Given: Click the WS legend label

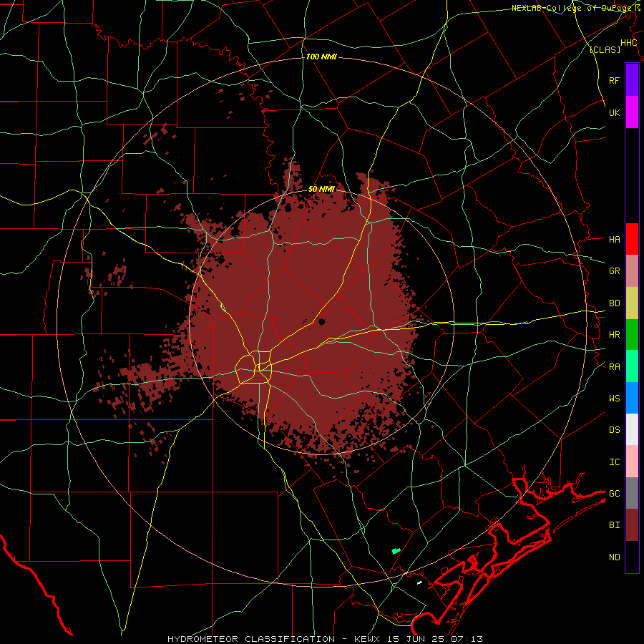Looking at the screenshot, I should 614,399.
